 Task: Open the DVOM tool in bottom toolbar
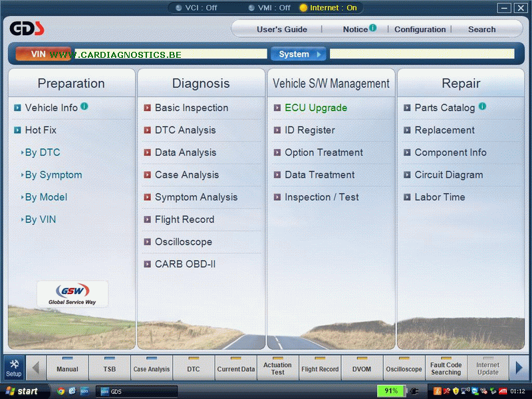[x=362, y=366]
